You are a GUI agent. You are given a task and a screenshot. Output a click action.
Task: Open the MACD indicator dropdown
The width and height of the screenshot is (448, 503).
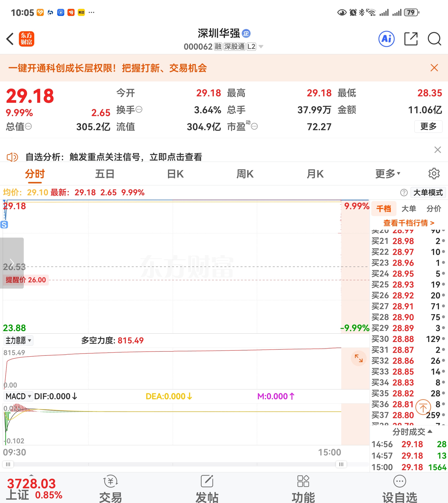pyautogui.click(x=19, y=396)
